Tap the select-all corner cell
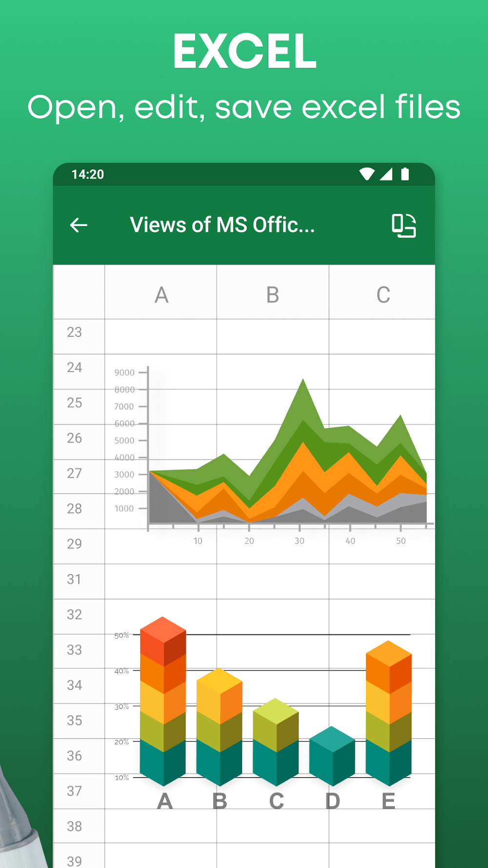488x868 pixels. [x=79, y=292]
